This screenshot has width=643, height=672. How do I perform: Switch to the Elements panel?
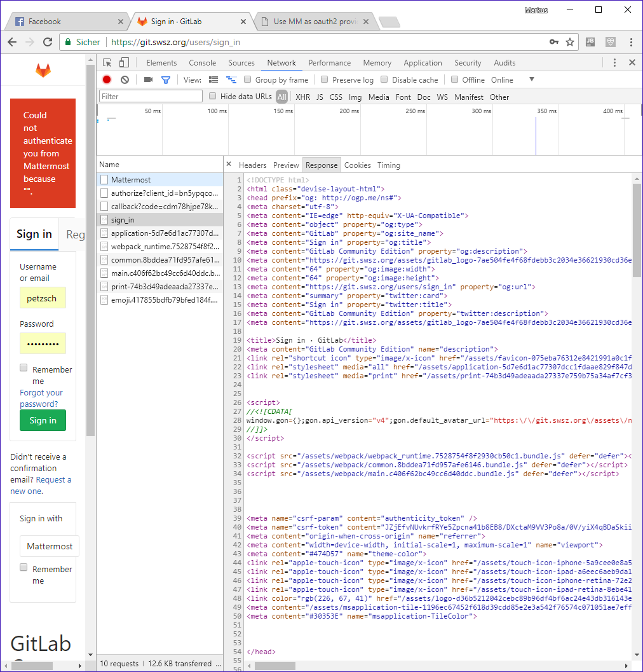click(x=161, y=63)
